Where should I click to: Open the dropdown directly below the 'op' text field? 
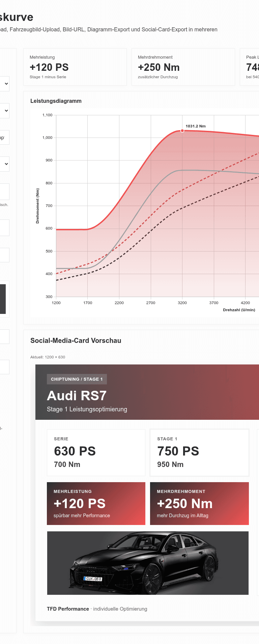[5, 164]
